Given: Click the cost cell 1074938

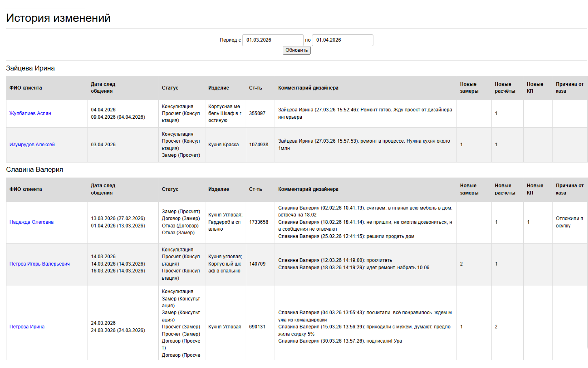Looking at the screenshot, I should (x=258, y=145).
